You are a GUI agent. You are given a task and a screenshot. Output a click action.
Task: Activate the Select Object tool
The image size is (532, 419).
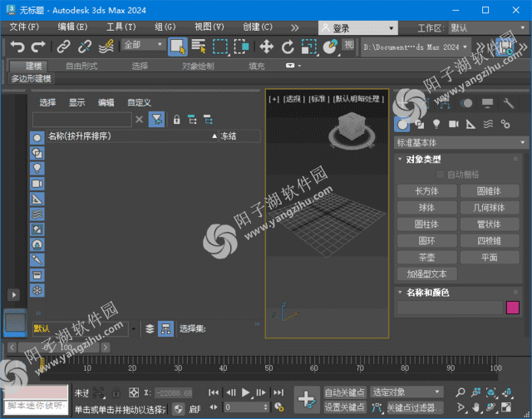tap(177, 47)
